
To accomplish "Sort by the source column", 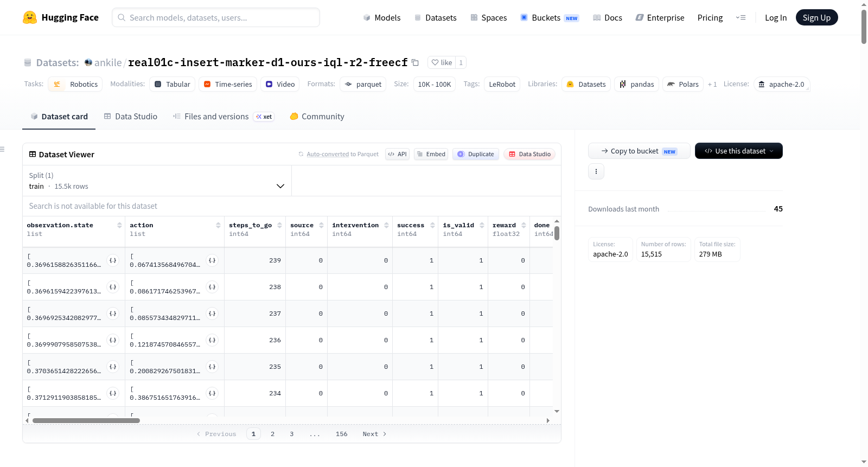I will pyautogui.click(x=321, y=225).
